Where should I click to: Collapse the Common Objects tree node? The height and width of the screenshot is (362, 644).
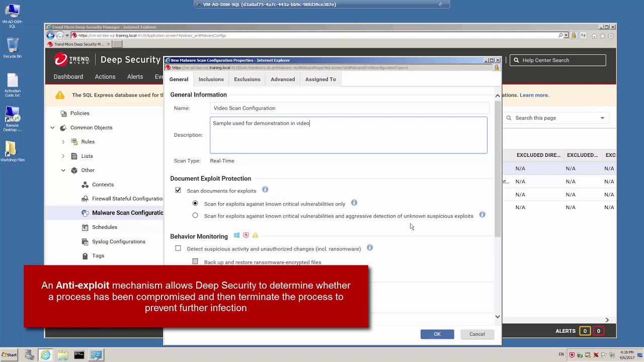pos(52,128)
